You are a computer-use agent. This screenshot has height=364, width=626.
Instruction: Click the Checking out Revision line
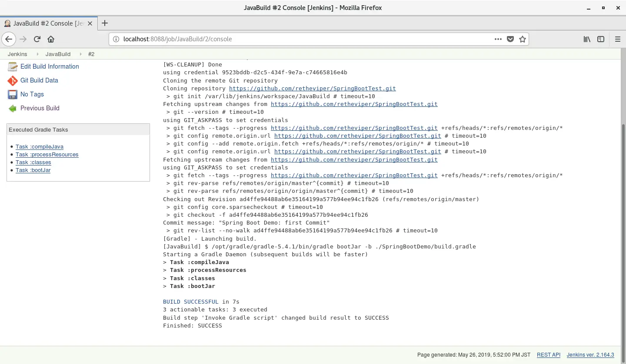(321, 199)
